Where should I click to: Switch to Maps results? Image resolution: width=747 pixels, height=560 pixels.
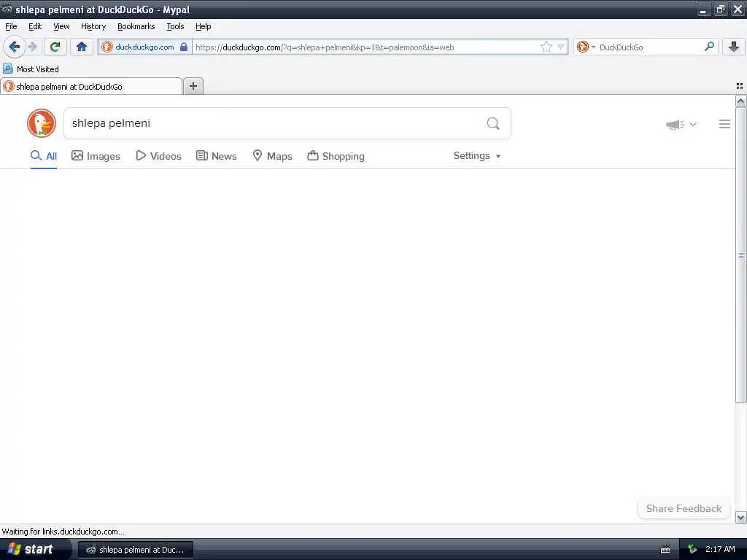click(x=273, y=156)
